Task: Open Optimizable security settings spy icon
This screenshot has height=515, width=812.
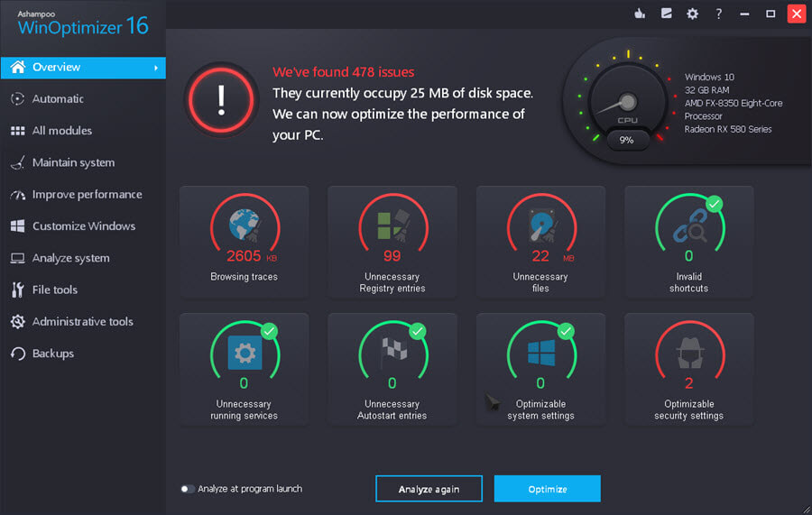Action: pyautogui.click(x=690, y=353)
